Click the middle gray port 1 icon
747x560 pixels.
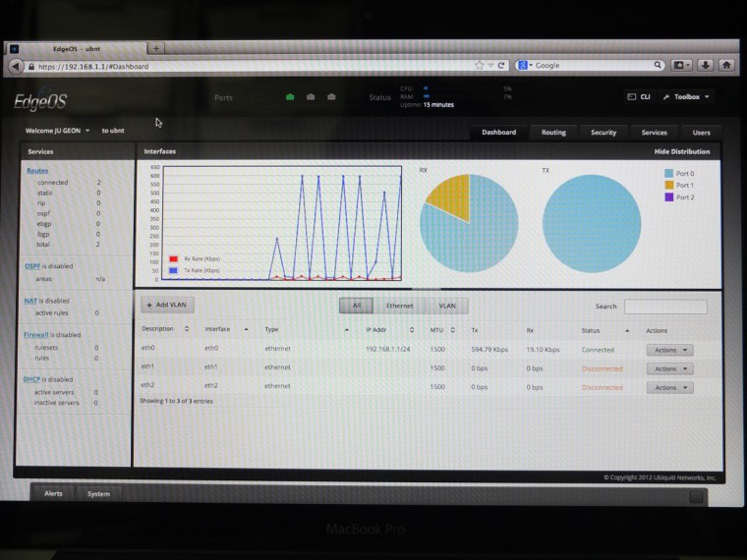pyautogui.click(x=311, y=97)
